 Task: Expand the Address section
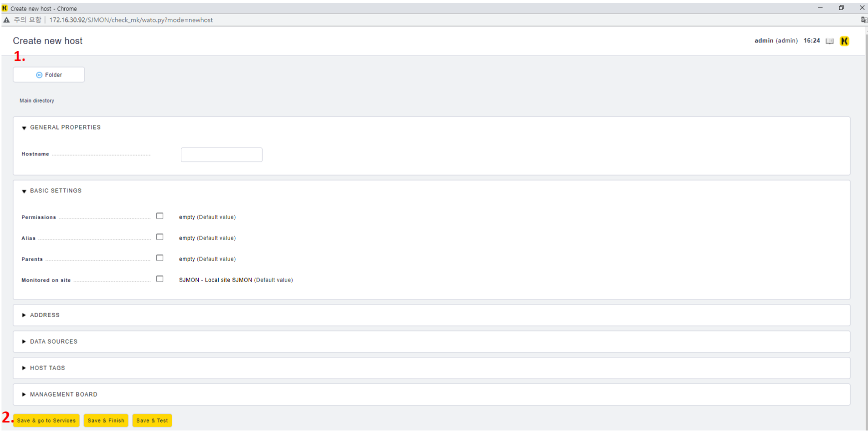click(24, 315)
